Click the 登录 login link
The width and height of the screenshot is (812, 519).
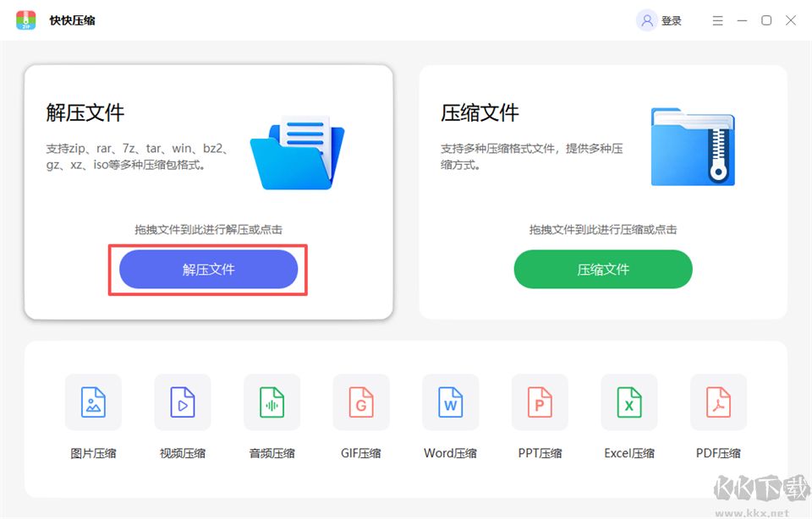(x=672, y=19)
